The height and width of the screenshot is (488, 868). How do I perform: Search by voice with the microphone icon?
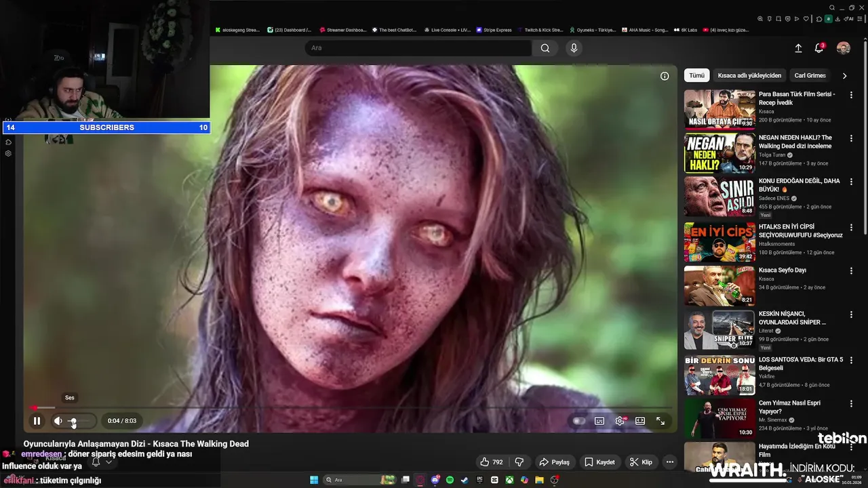(x=574, y=48)
